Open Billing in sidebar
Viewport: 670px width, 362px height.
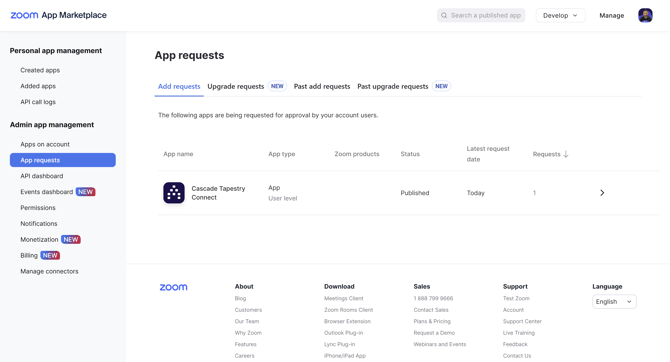(x=29, y=255)
